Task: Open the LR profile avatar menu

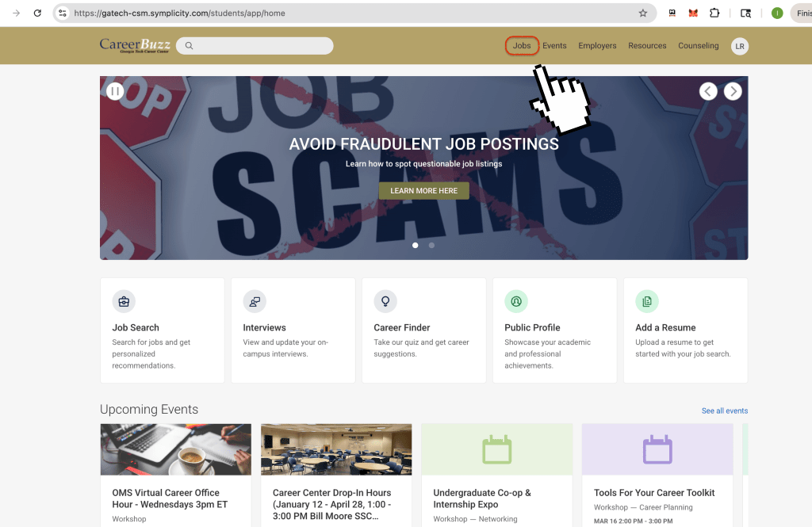Action: point(740,46)
